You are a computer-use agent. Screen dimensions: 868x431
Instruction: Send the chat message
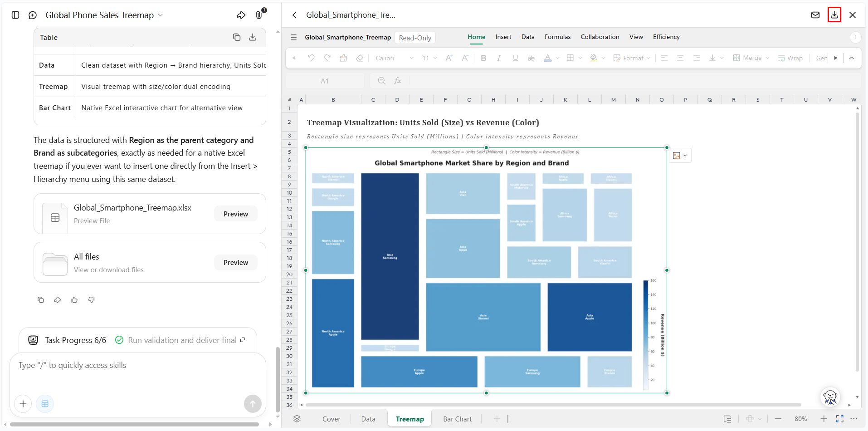[x=253, y=404]
